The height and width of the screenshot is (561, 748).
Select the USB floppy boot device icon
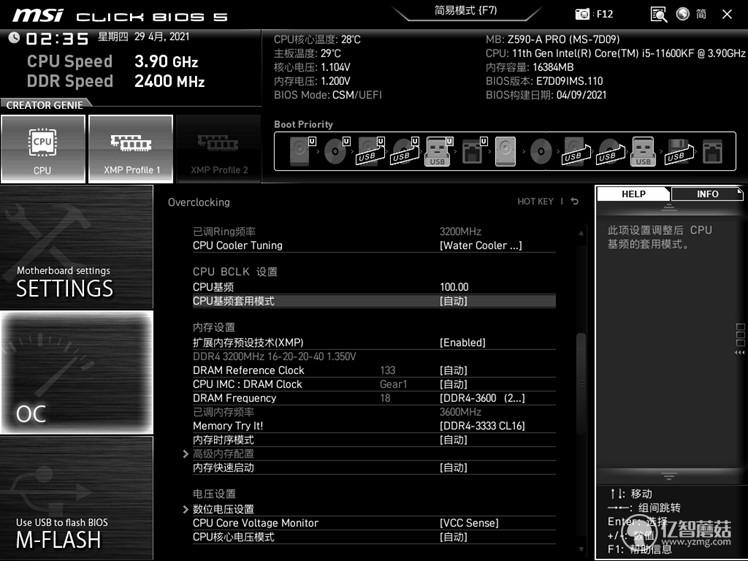pyautogui.click(x=677, y=151)
